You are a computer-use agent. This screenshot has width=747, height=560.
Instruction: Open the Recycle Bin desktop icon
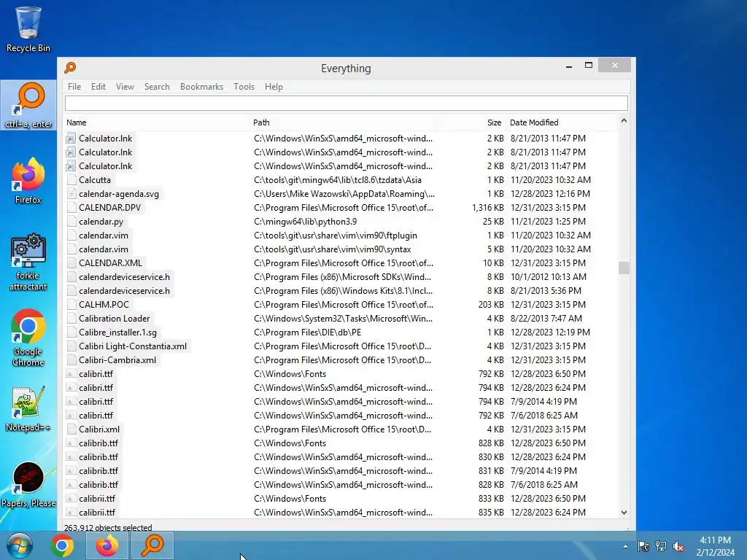coord(28,29)
